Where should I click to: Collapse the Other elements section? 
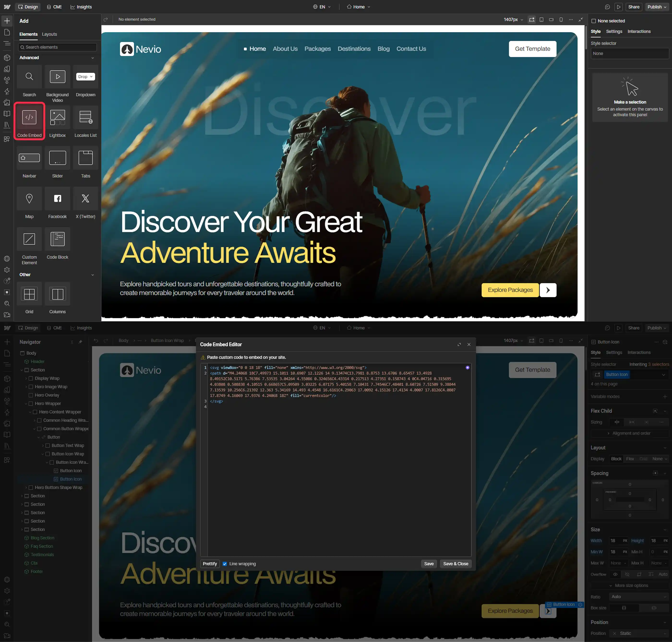point(92,275)
